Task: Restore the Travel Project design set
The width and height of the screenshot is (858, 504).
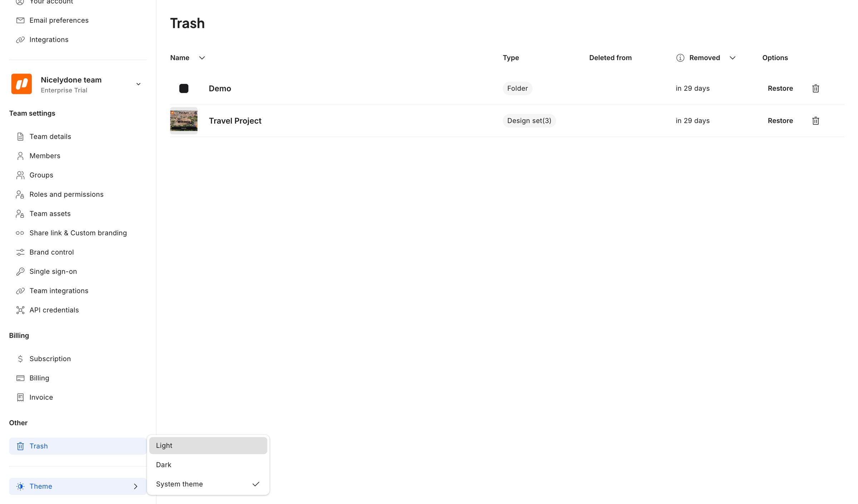Action: pyautogui.click(x=780, y=121)
